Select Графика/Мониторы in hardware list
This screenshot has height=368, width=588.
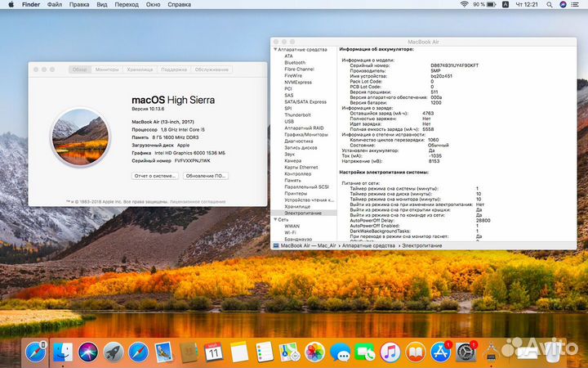306,134
